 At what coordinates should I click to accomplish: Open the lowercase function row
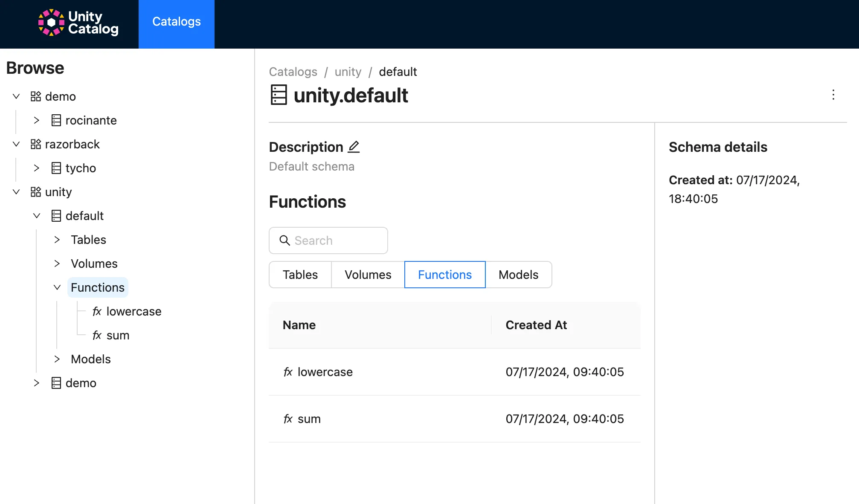coord(325,372)
